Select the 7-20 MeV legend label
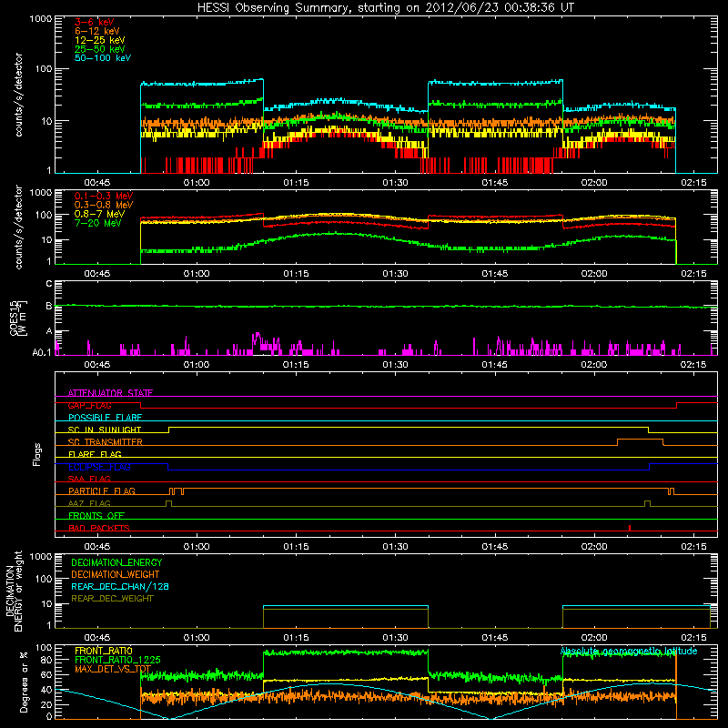 (98, 223)
